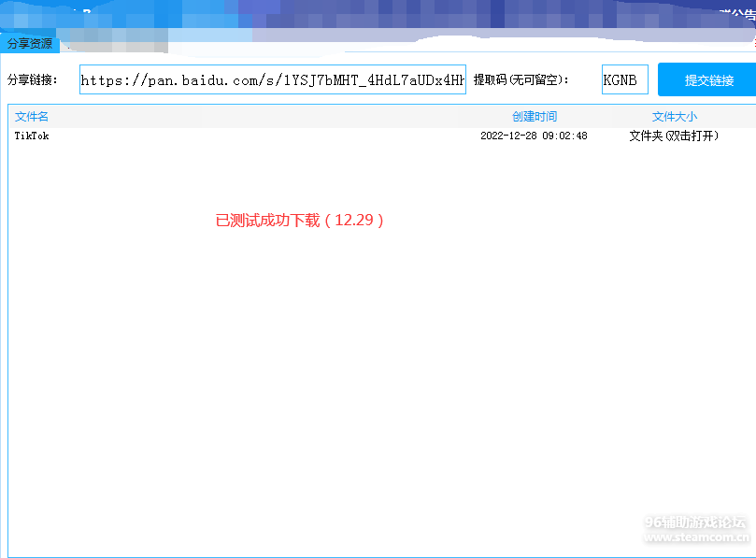Click the 分享链接 label
The width and height of the screenshot is (756, 558).
(34, 80)
